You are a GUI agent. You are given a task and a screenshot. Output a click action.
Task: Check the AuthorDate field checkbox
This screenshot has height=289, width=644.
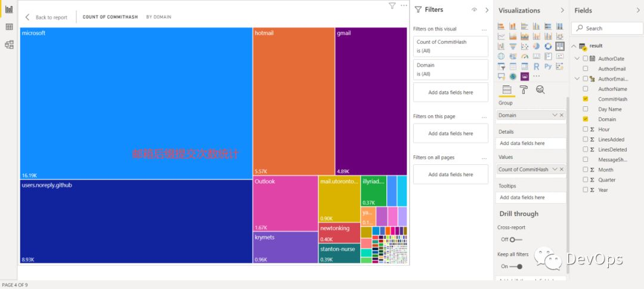(x=586, y=59)
